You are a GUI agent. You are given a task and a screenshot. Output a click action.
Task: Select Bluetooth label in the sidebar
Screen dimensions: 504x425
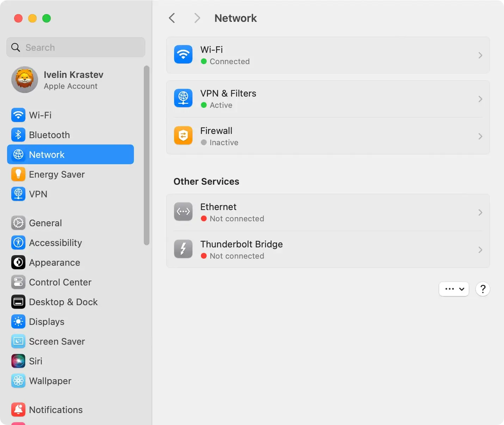[x=49, y=135]
